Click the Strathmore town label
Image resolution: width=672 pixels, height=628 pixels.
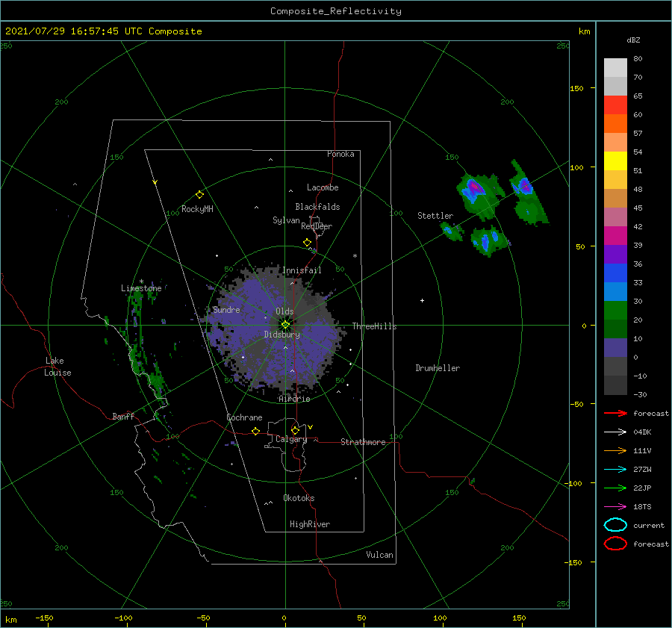[363, 442]
